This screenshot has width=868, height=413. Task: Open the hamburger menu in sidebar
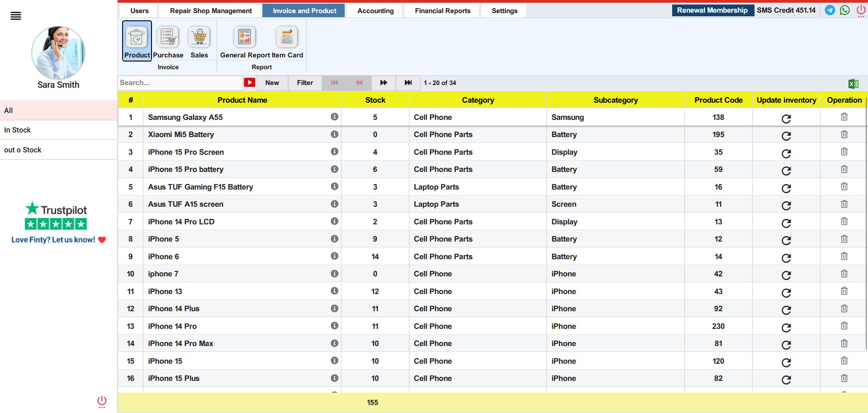[16, 16]
